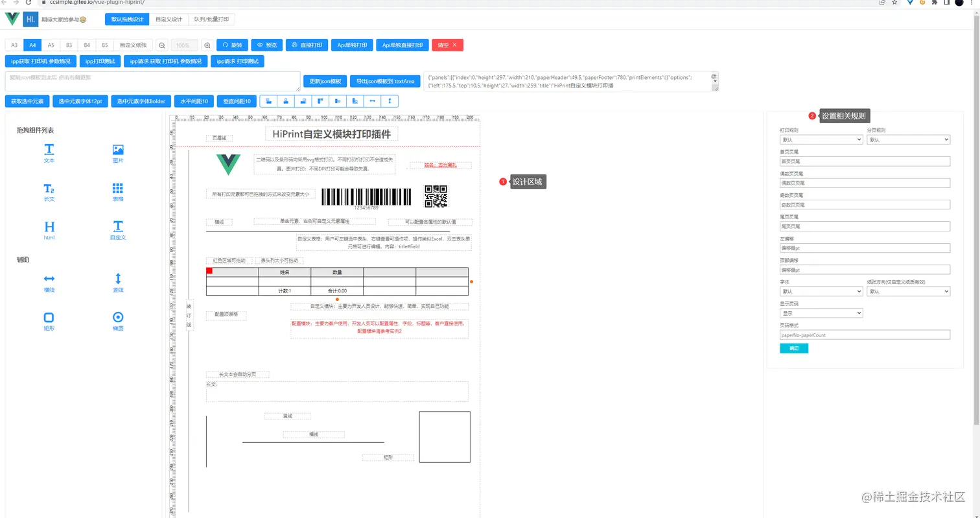Click the left-align elements icon
980x518 pixels.
268,101
